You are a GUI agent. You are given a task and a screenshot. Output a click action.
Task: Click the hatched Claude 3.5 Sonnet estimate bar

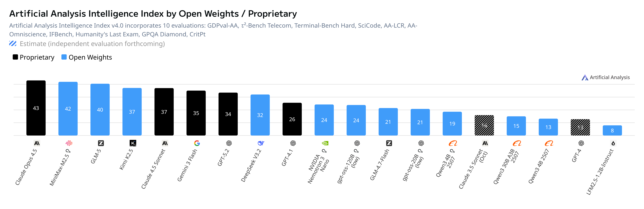[x=484, y=125]
